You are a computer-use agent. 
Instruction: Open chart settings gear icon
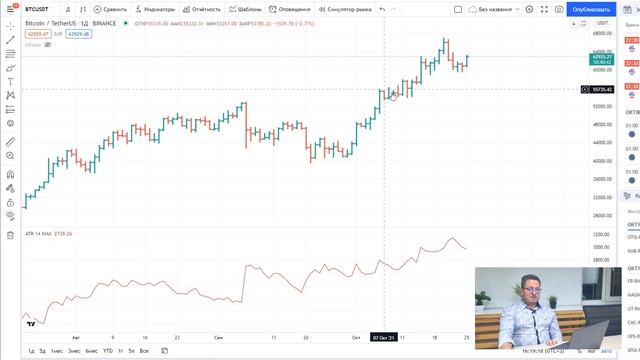click(529, 9)
